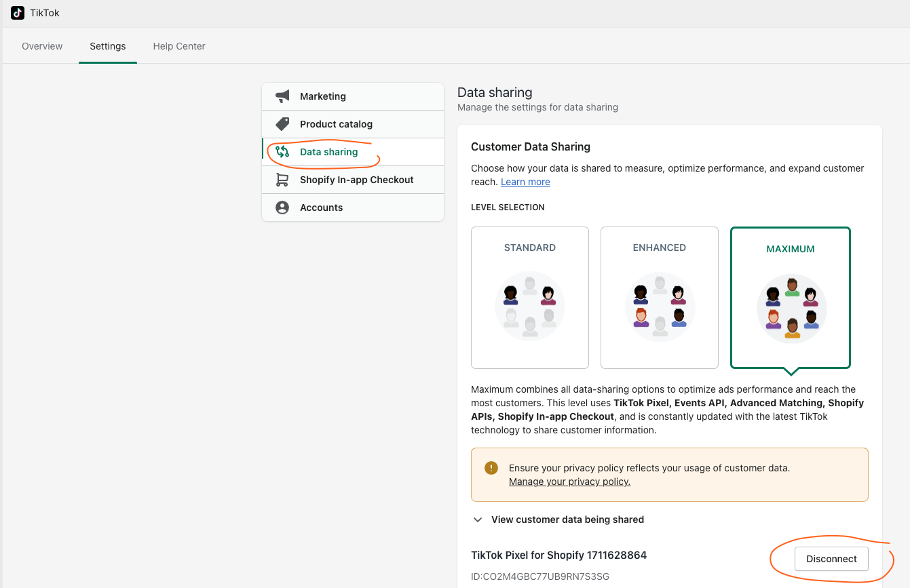Select the Standard data sharing level
This screenshot has width=910, height=588.
tap(529, 297)
